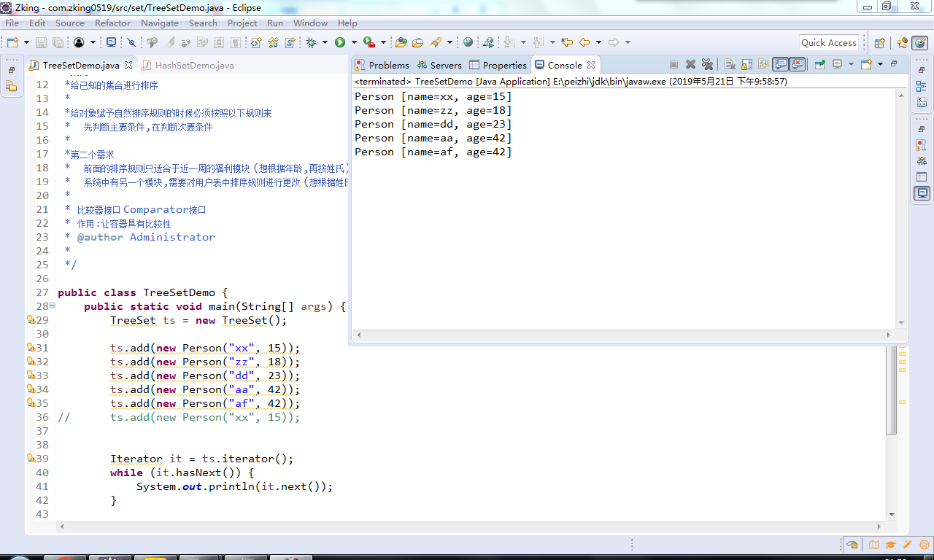Open the External Tools dropdown arrow

(383, 42)
